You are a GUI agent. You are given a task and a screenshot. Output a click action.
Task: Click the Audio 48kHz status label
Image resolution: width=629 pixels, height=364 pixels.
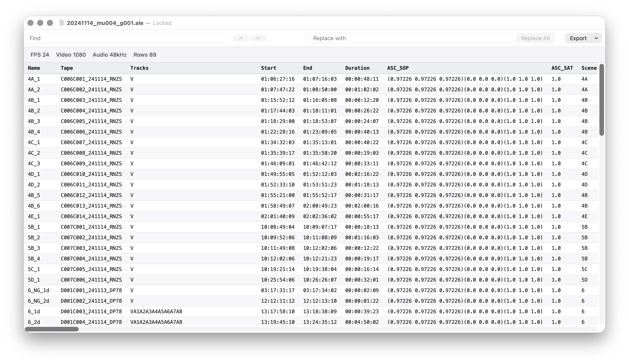[110, 55]
